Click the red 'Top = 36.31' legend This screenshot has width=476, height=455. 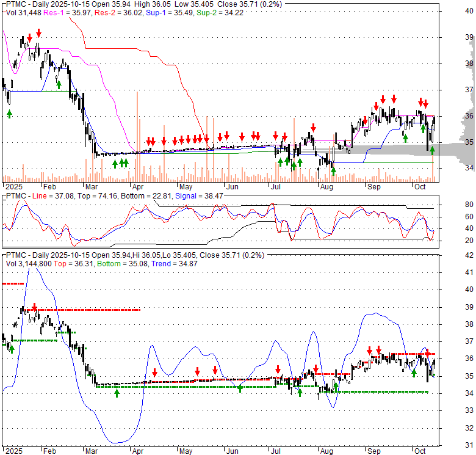pyautogui.click(x=74, y=264)
